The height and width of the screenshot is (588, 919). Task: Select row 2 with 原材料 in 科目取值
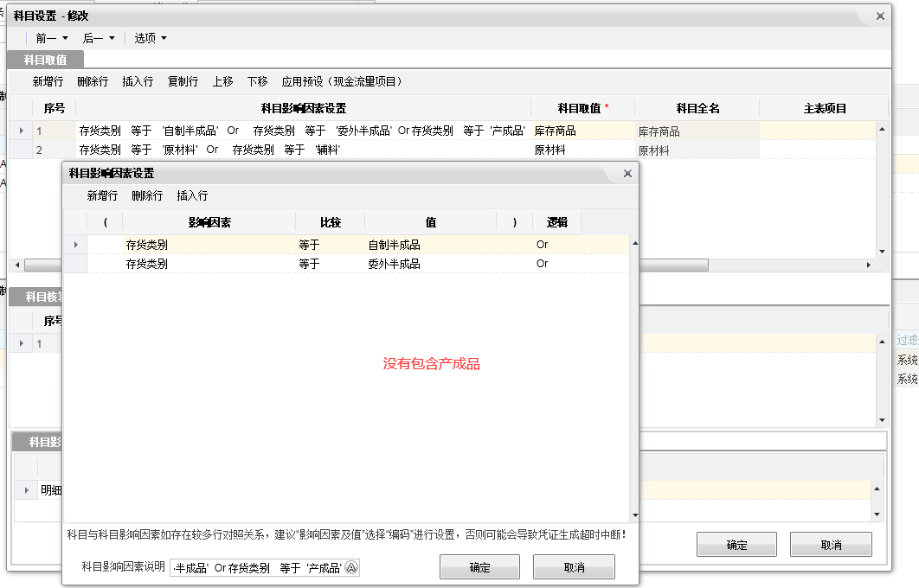point(303,150)
